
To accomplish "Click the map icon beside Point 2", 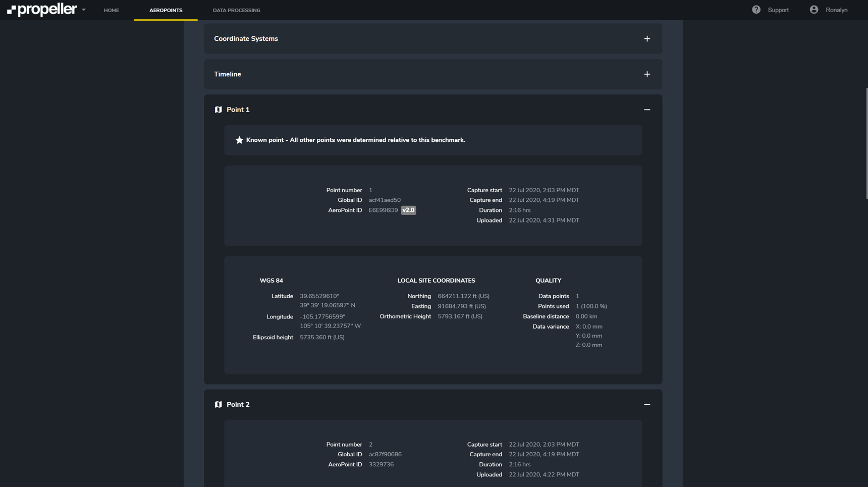I will [x=218, y=404].
